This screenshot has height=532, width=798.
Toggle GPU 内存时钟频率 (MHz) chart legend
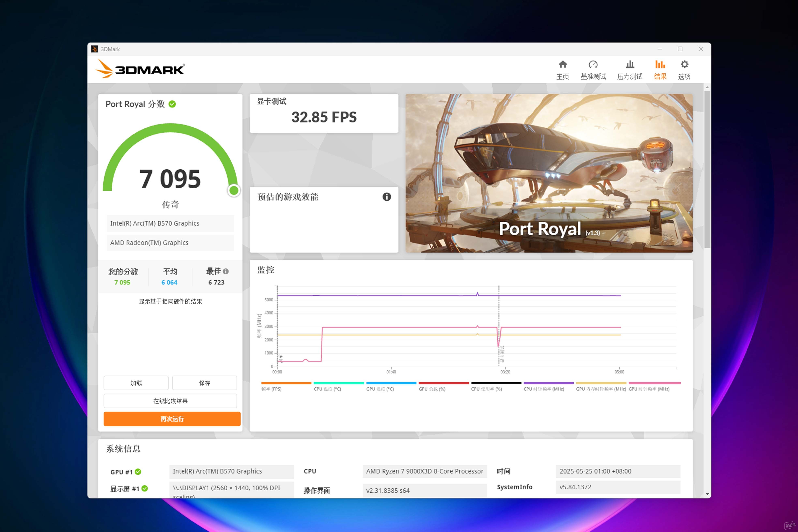pyautogui.click(x=601, y=386)
